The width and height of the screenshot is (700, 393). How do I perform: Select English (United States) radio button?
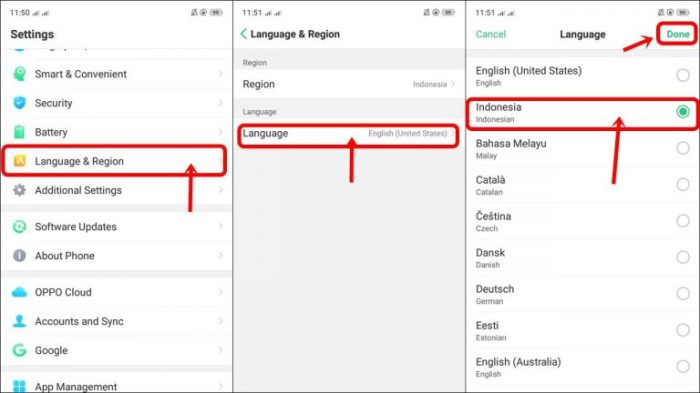coord(683,75)
